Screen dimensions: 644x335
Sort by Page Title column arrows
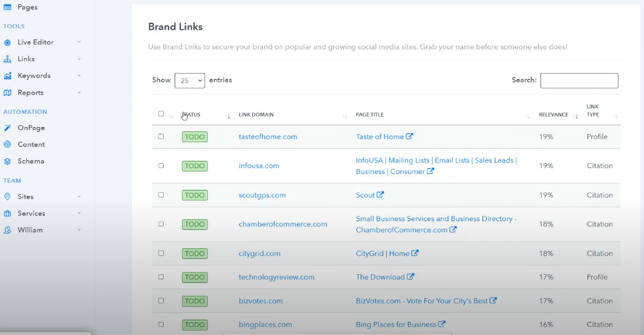pos(527,116)
